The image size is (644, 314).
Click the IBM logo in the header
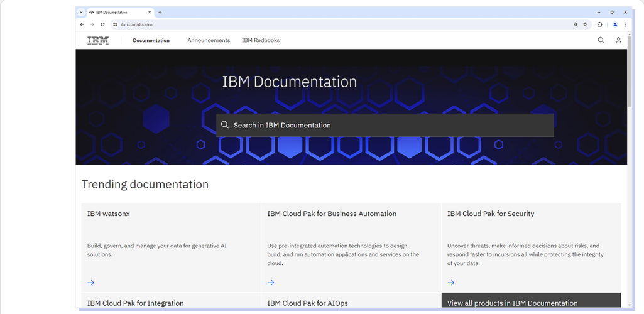[98, 40]
